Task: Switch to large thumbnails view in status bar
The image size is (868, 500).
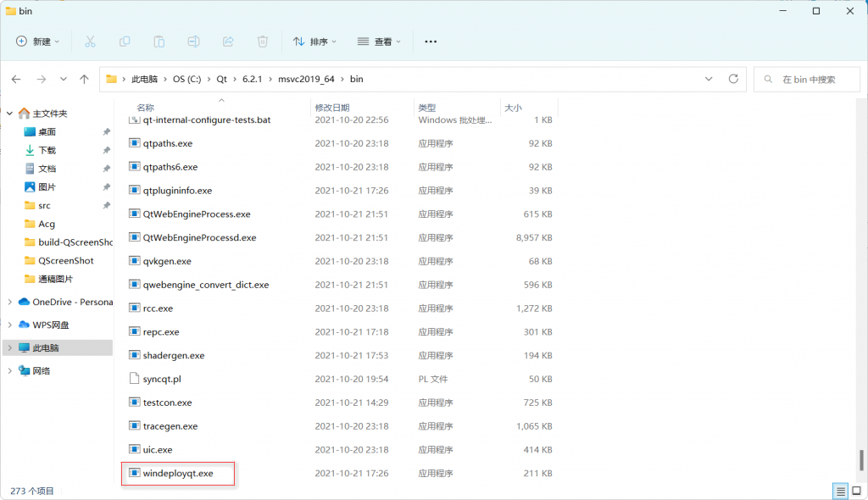Action: [856, 492]
